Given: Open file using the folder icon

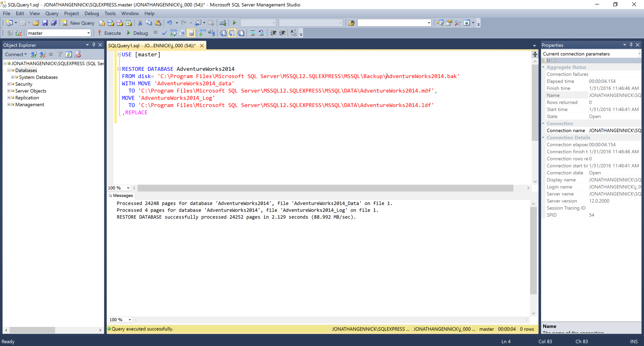Looking at the screenshot, I should tap(36, 23).
